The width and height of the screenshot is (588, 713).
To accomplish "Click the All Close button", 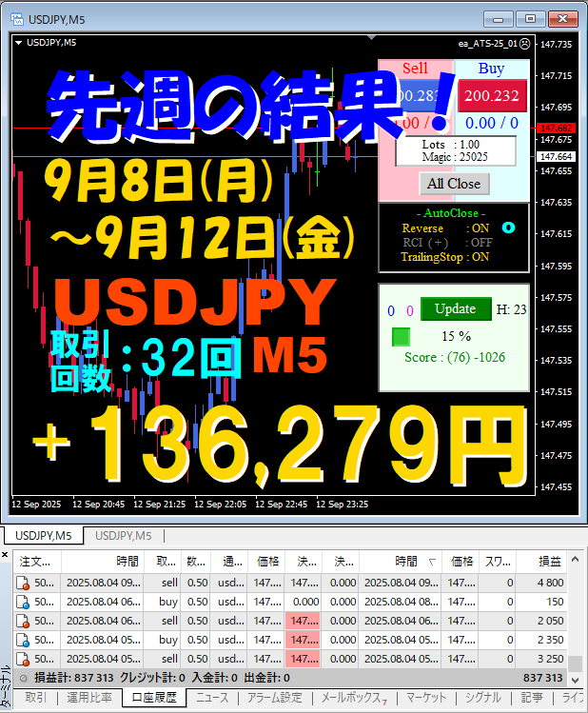I will [x=454, y=184].
